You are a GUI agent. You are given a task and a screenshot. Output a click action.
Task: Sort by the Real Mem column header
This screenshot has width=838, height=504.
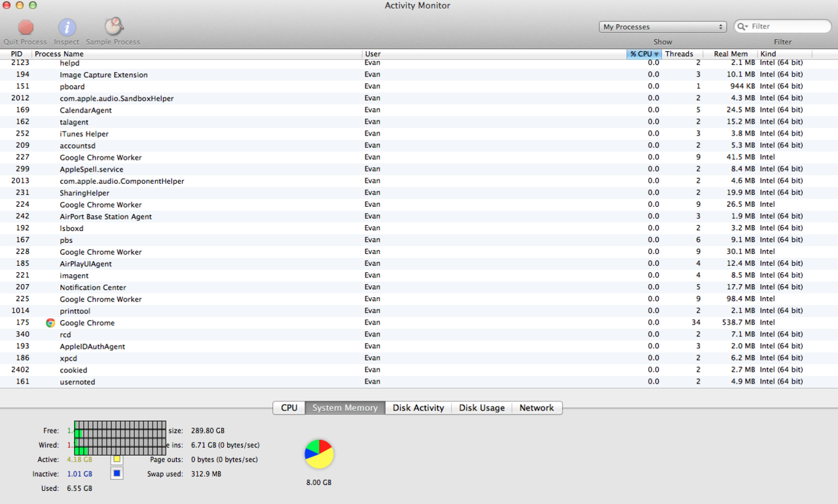pos(731,54)
